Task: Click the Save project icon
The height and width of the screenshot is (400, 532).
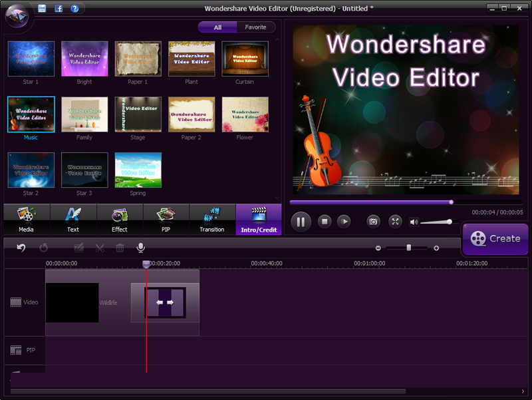Action: tap(42, 9)
